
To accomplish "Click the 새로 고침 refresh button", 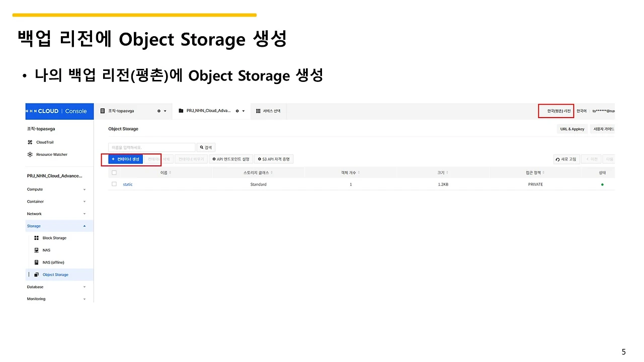I will [x=566, y=159].
